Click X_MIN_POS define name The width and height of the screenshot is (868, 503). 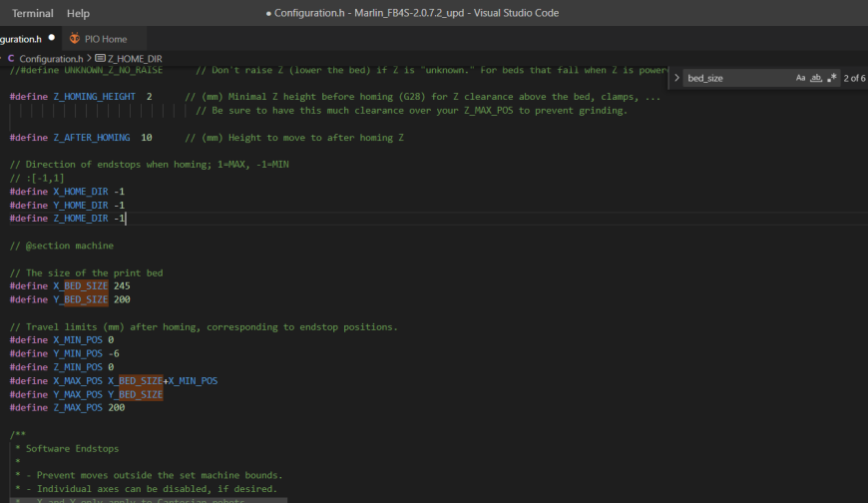coord(78,339)
